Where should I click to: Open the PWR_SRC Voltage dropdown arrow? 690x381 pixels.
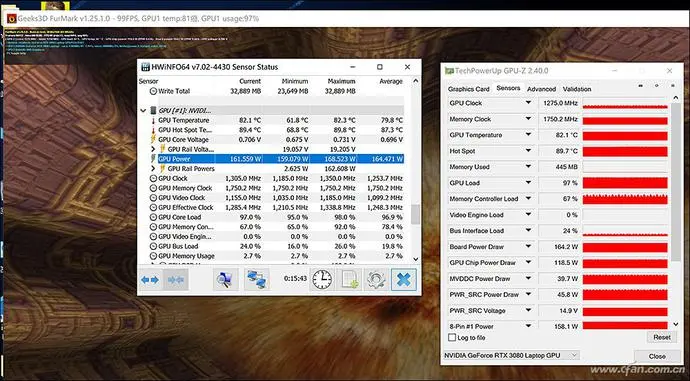[528, 310]
